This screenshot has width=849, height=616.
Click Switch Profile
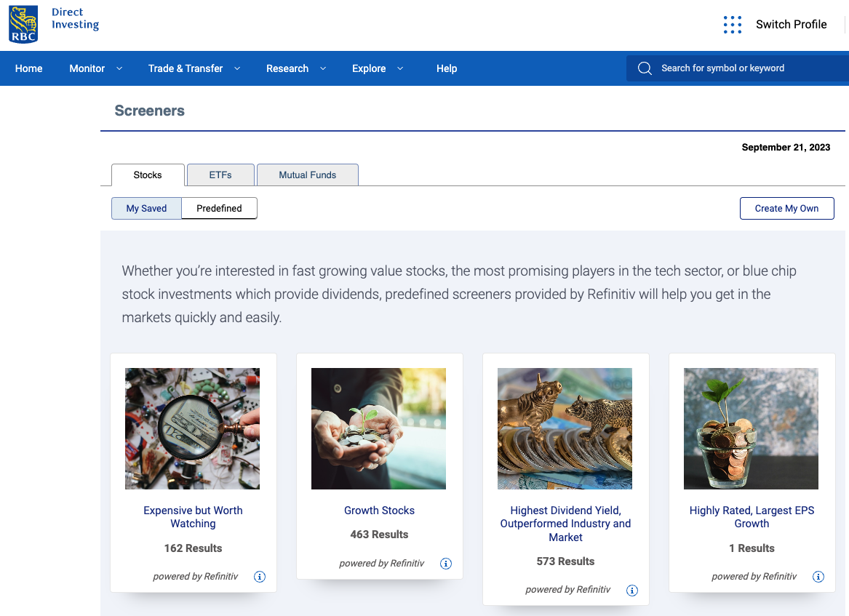pos(791,24)
